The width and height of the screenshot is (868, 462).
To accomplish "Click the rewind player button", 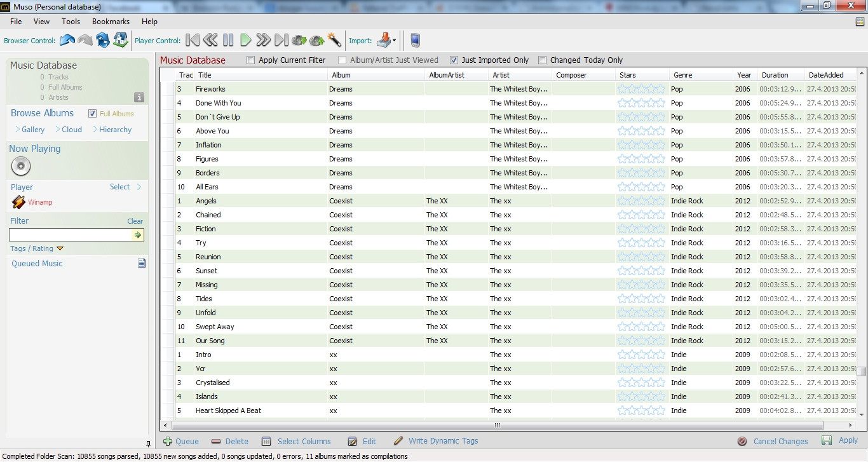I will coord(210,41).
